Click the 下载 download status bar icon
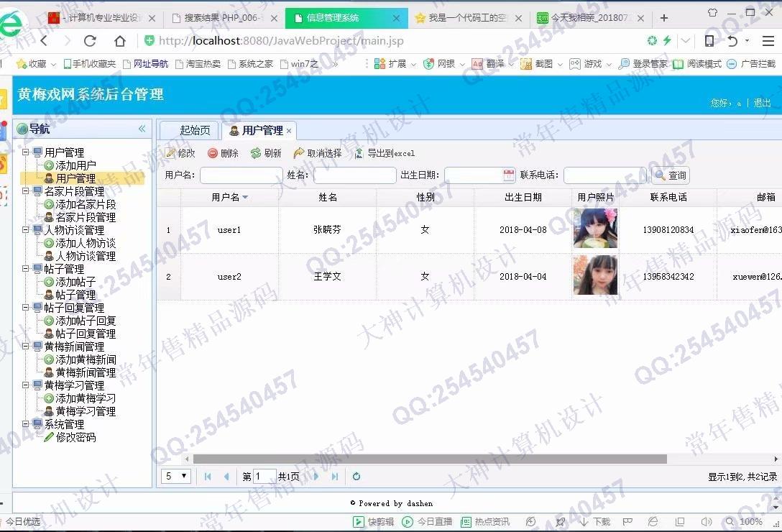 pyautogui.click(x=595, y=521)
